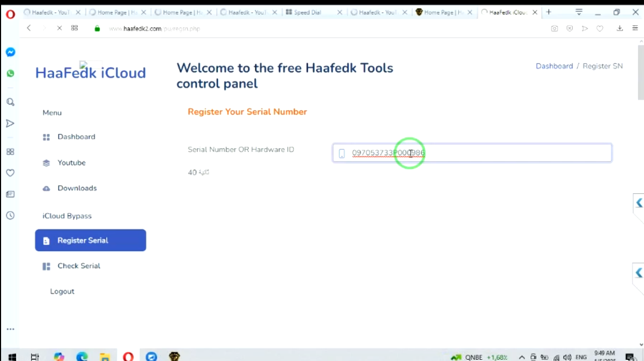The image size is (644, 361).
Task: Take a snapshot with the camera icon
Action: 554,28
